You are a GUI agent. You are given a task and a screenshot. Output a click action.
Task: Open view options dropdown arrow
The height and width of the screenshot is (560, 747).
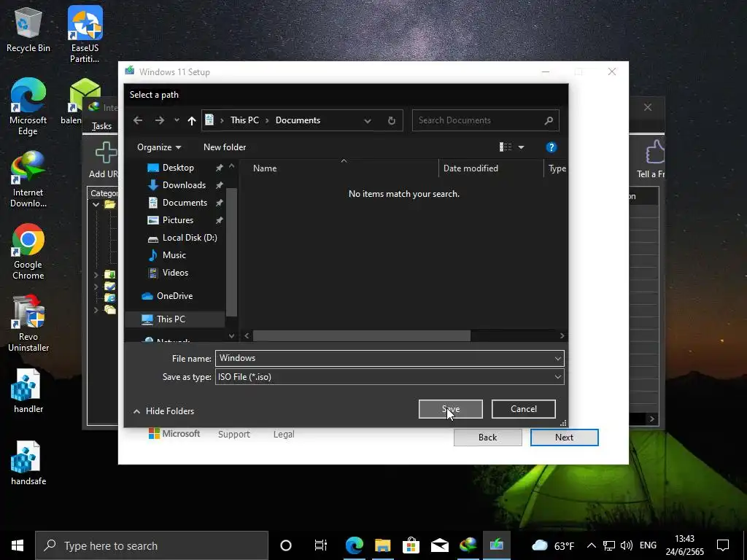pyautogui.click(x=521, y=147)
